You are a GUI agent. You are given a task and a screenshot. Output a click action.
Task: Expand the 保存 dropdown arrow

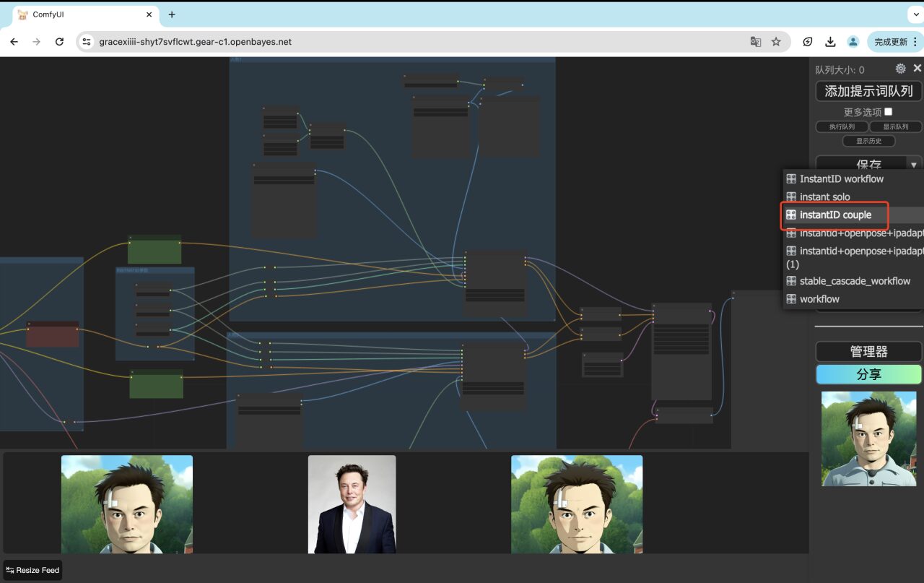point(914,165)
